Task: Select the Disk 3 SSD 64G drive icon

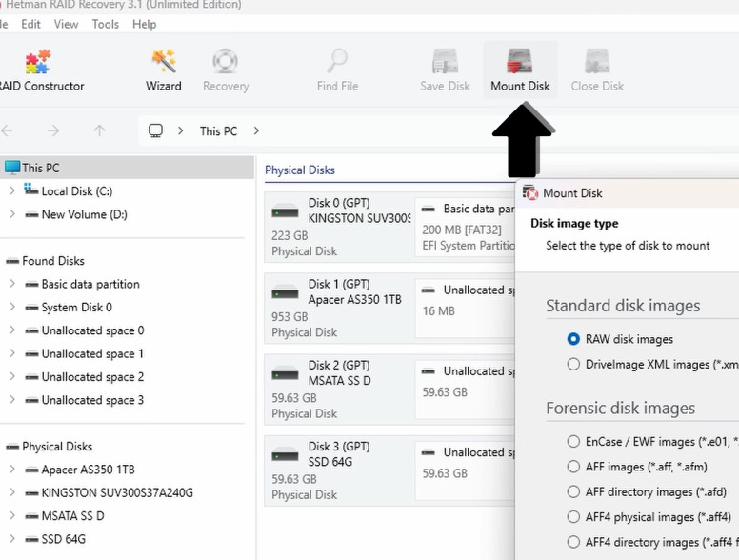Action: pos(285,455)
